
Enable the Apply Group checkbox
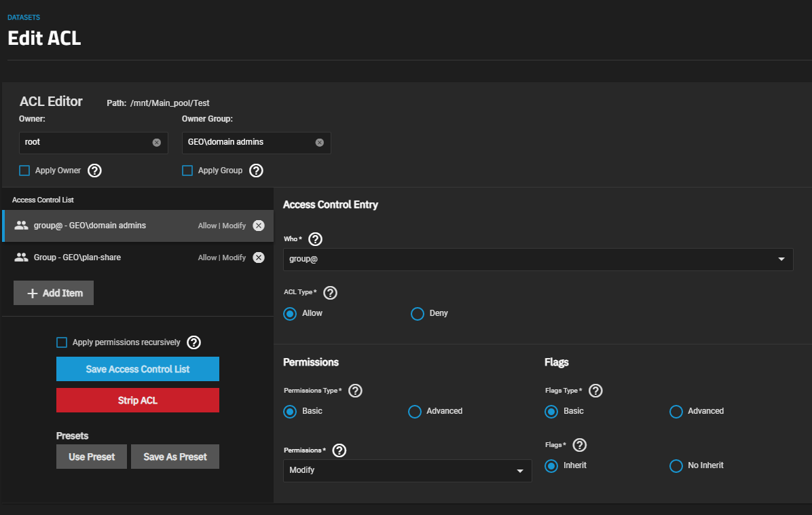click(x=187, y=171)
